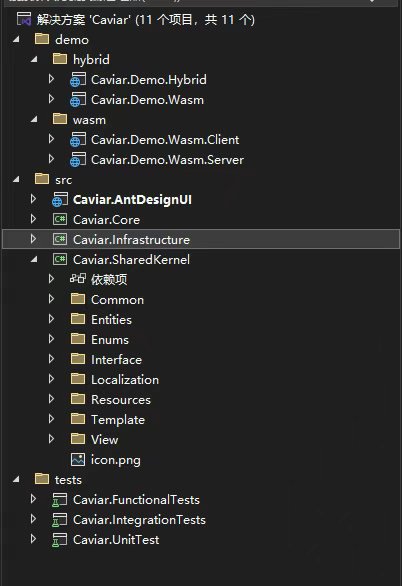Select the Caviar.Demo.Wasm.Server label
The width and height of the screenshot is (402, 586).
pos(167,160)
